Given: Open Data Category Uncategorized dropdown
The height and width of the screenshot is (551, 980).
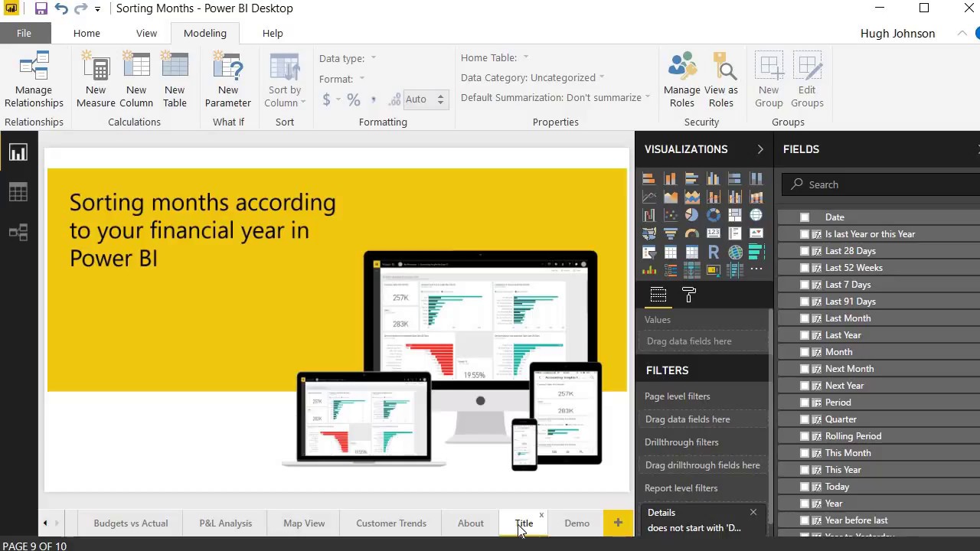Looking at the screenshot, I should [532, 77].
